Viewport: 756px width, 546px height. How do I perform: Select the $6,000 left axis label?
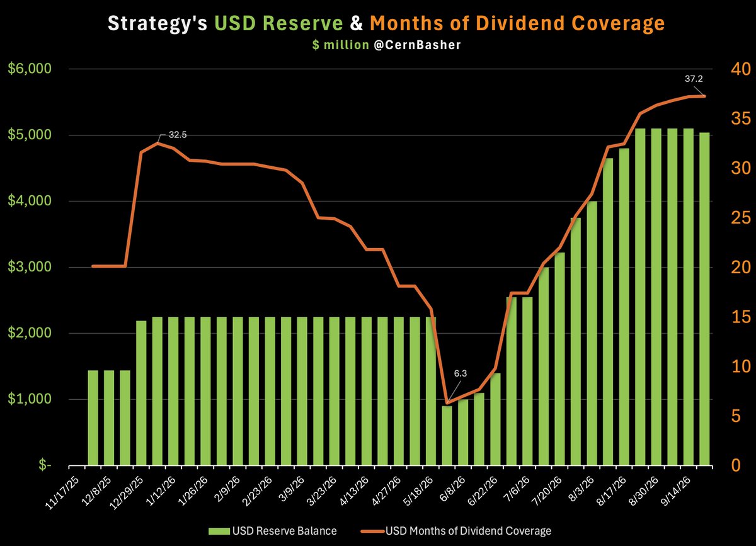pyautogui.click(x=30, y=69)
